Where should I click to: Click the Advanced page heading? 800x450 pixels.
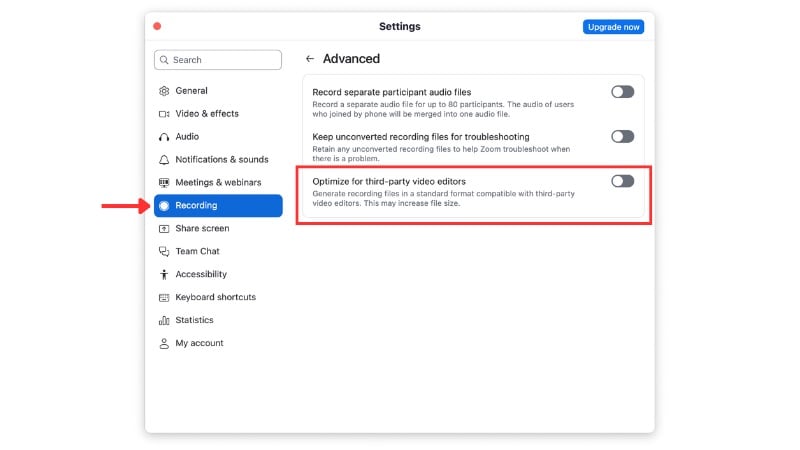click(352, 59)
